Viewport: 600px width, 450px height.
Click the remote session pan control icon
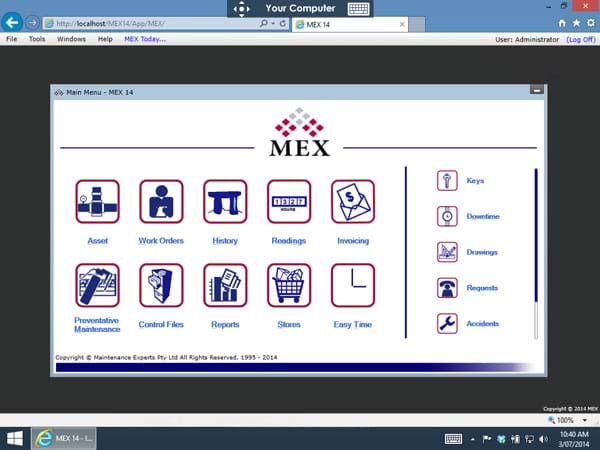[242, 8]
